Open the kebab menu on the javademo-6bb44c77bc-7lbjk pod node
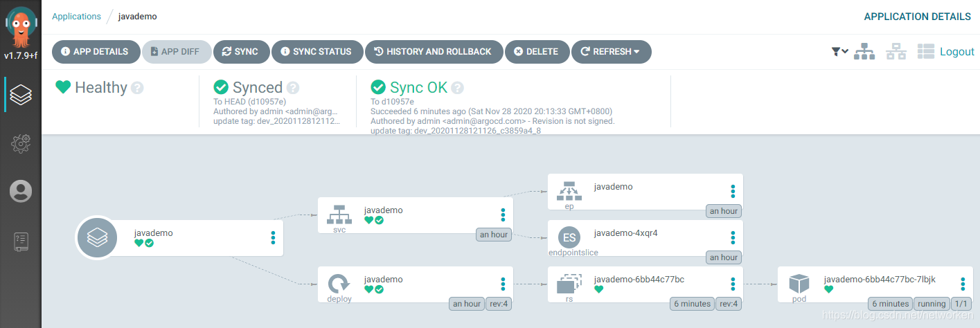This screenshot has height=328, width=980. pyautogui.click(x=963, y=284)
